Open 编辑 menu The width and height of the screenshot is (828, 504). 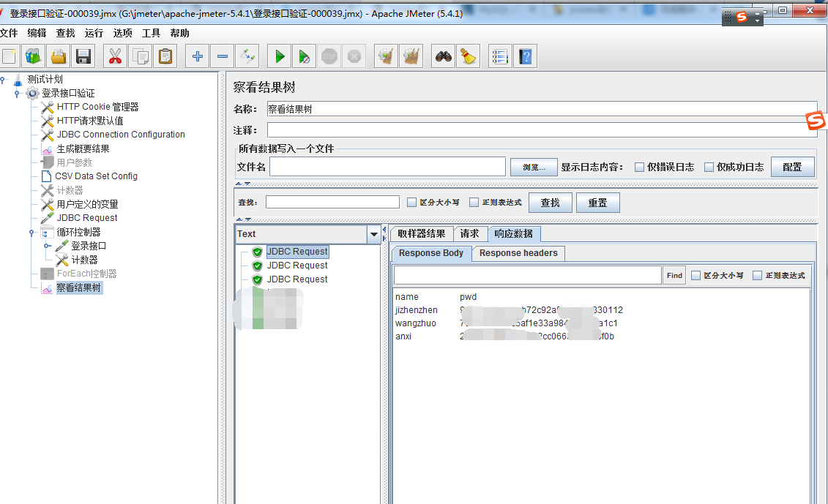[37, 33]
